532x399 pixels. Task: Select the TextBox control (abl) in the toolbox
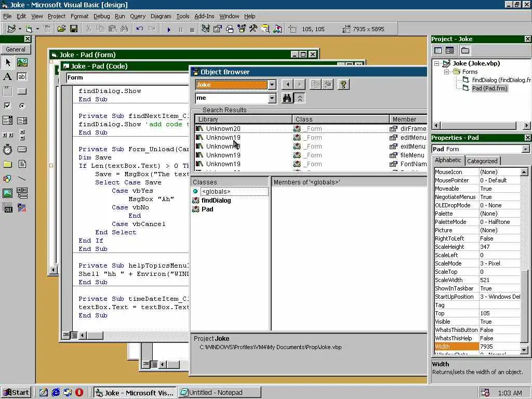(x=22, y=77)
